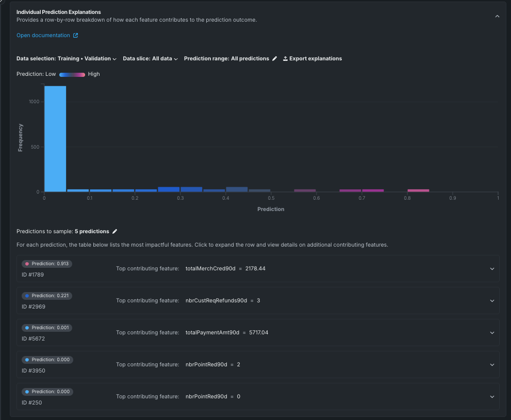Expand the row for ID #5672

pos(492,333)
